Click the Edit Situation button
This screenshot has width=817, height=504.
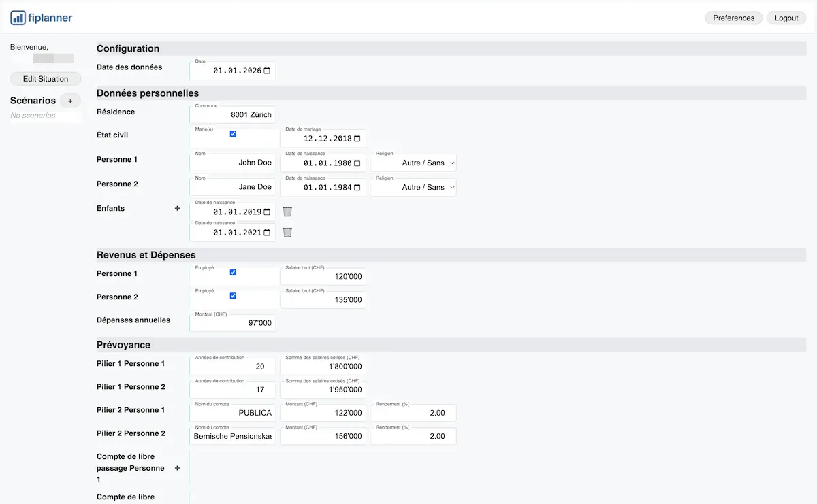pos(45,78)
